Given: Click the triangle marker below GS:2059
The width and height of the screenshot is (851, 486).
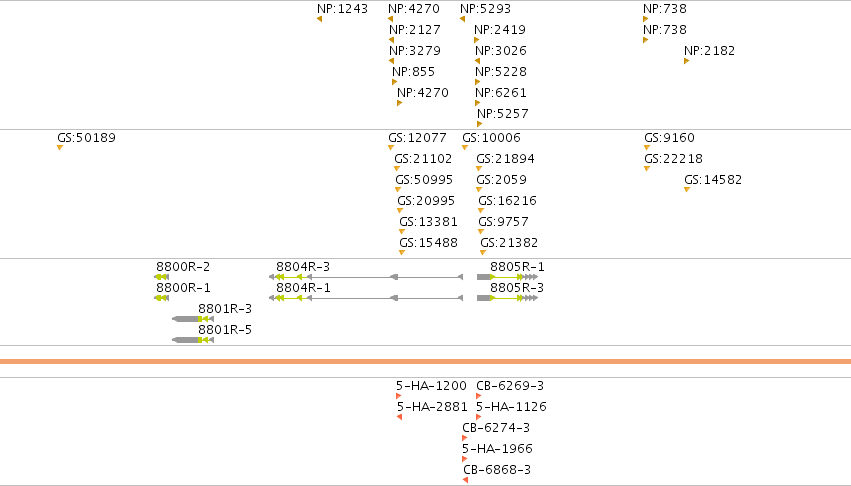Looking at the screenshot, I should [479, 190].
